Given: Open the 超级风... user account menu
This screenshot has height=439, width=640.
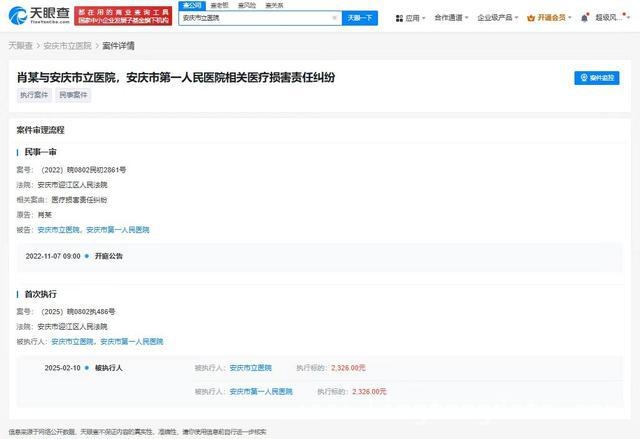Looking at the screenshot, I should point(612,18).
